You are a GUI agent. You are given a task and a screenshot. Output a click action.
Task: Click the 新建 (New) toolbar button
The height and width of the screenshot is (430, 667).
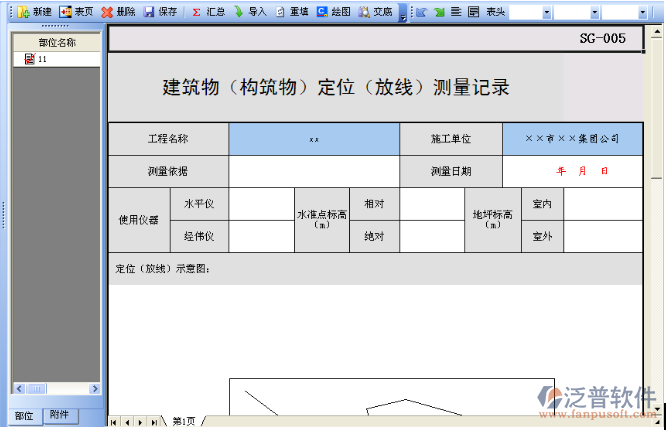(35, 12)
